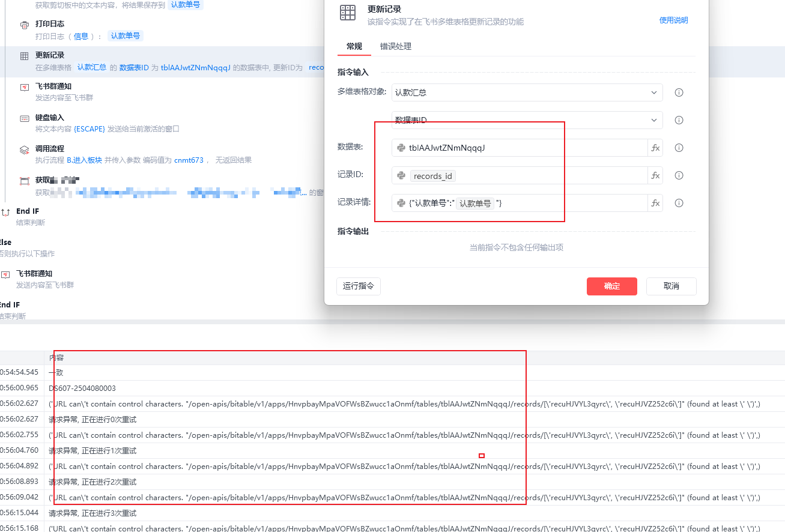Image resolution: width=785 pixels, height=532 pixels.
Task: Click the Python mode icon in 记录详情 field
Action: coord(401,203)
